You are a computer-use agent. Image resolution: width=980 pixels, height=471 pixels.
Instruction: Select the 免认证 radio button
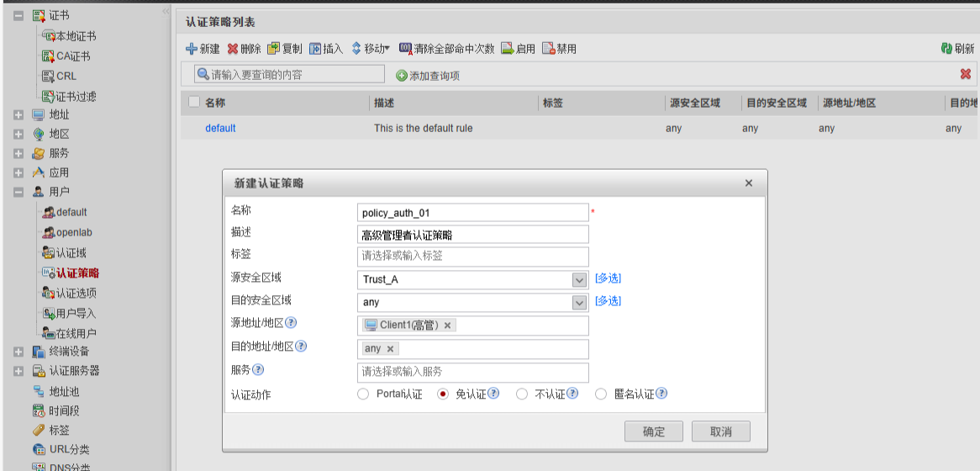tap(443, 394)
